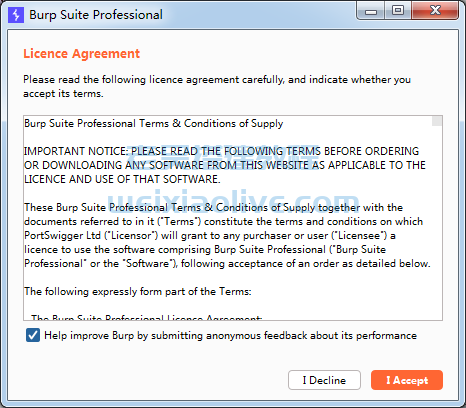Click 'Help improve Burp by submitting anonymous feedback' label

[230, 335]
